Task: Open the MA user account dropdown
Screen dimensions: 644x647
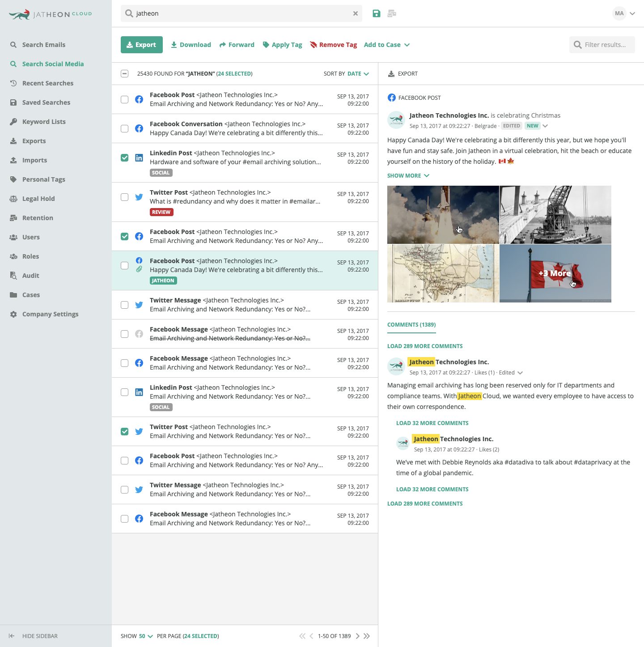Action: coord(624,13)
